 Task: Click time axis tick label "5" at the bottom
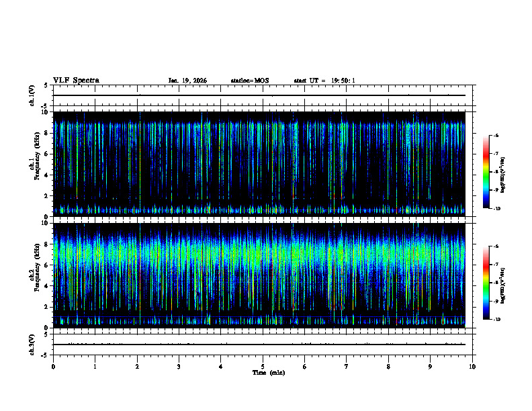(263, 367)
